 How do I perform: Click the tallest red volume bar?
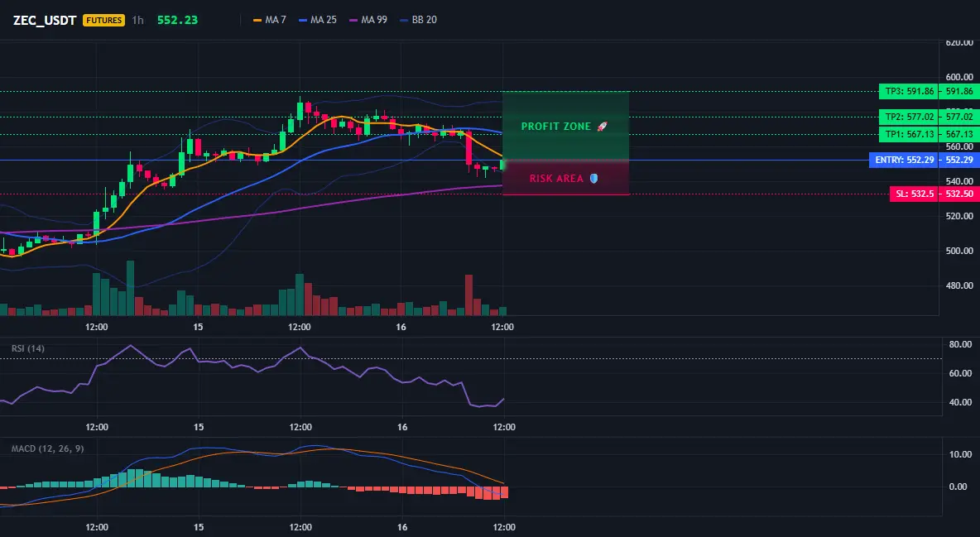point(468,295)
